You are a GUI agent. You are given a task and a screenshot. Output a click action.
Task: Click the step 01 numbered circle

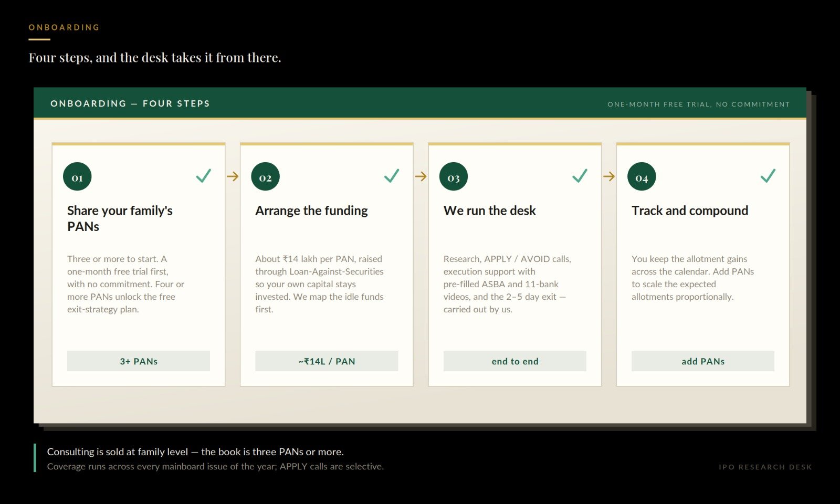pos(77,177)
